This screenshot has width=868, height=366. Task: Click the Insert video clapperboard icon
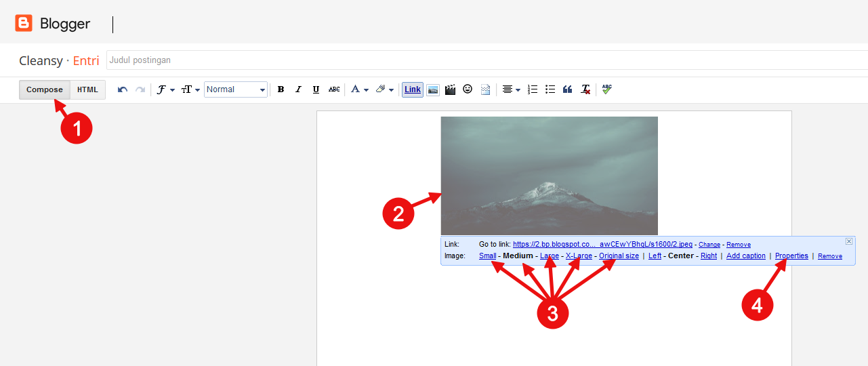[x=450, y=89]
